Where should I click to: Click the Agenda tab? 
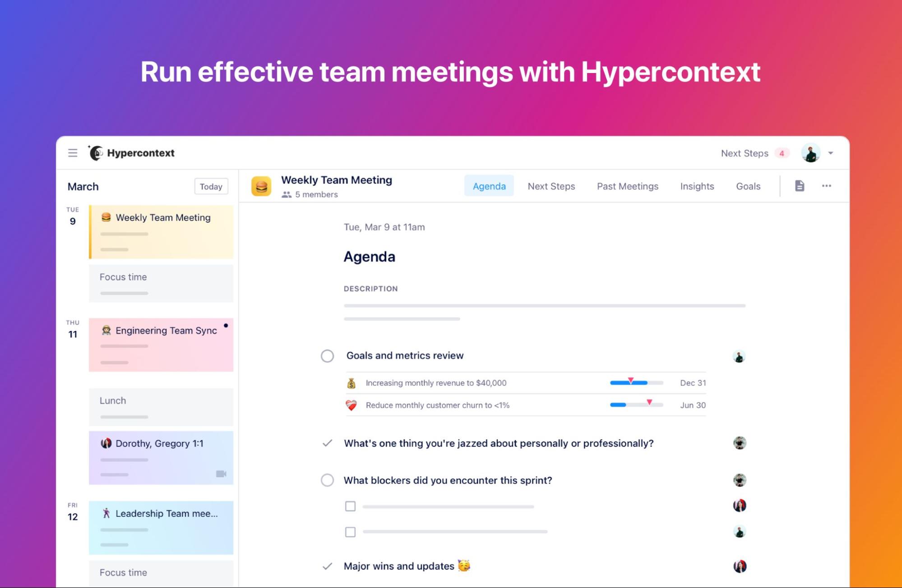click(489, 186)
